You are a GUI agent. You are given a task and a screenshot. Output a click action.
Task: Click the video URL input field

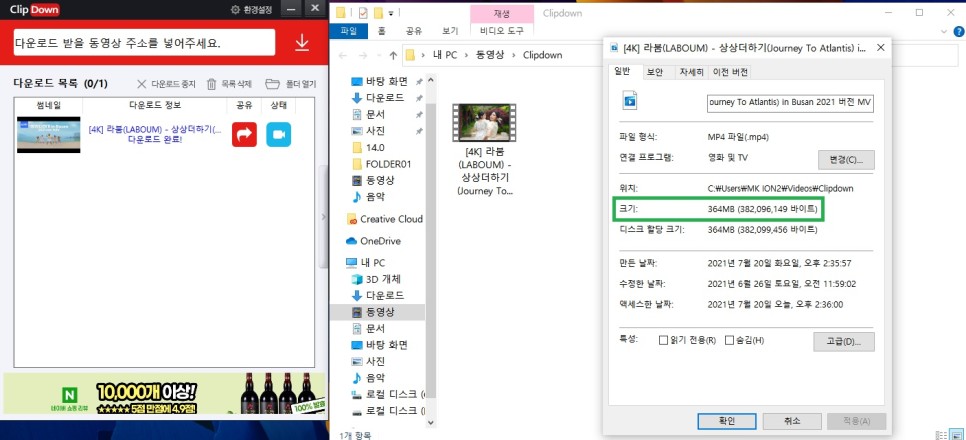(x=144, y=43)
